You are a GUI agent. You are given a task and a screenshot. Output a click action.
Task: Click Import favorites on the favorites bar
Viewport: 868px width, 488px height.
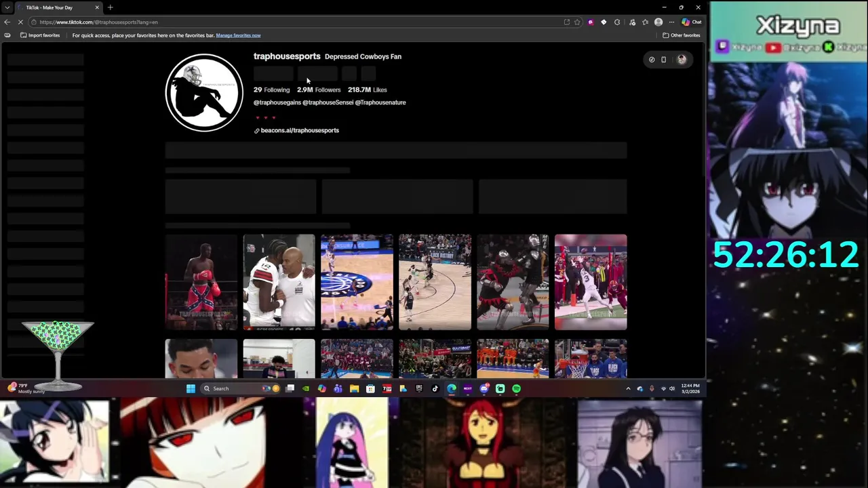(40, 35)
